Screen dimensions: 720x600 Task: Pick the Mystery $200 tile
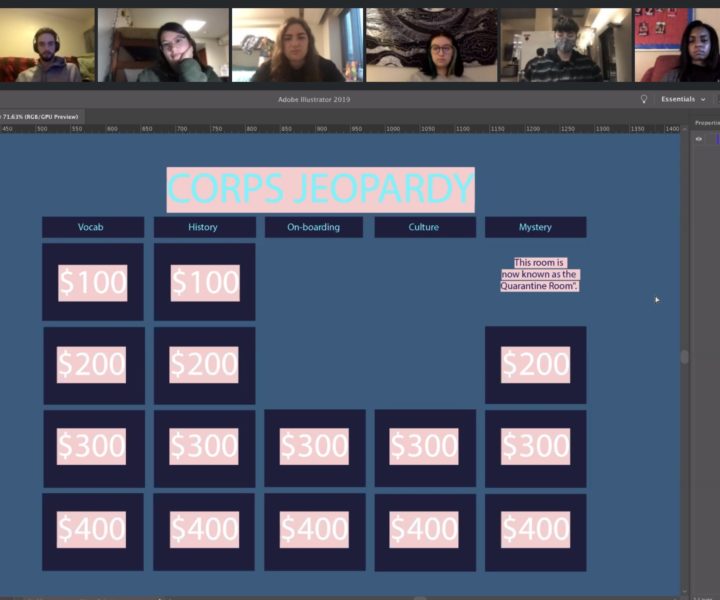(535, 365)
